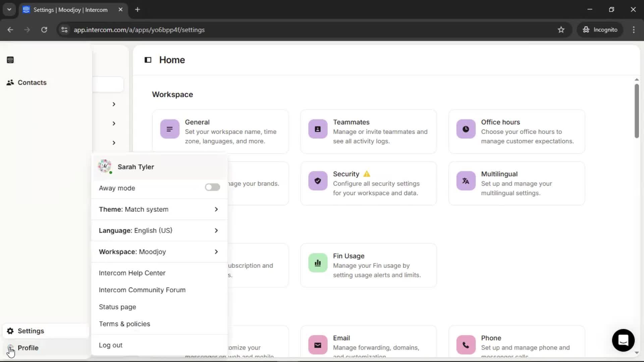The height and width of the screenshot is (362, 644).
Task: Click the Security shield icon
Action: coord(318,181)
